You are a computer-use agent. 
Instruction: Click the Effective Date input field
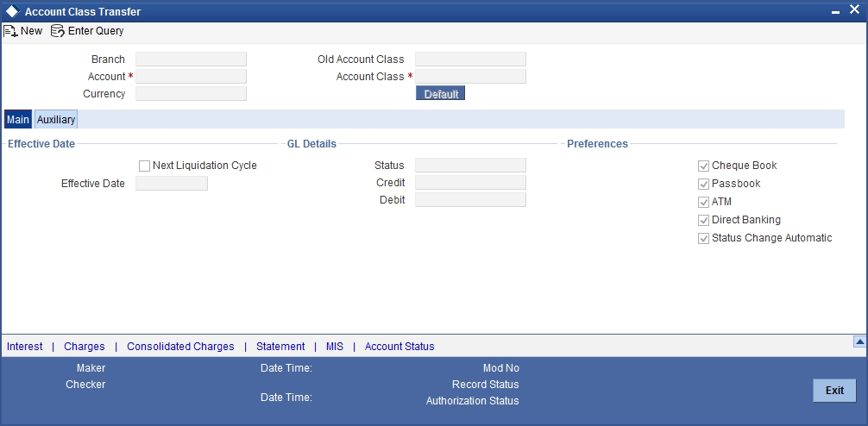coord(172,183)
